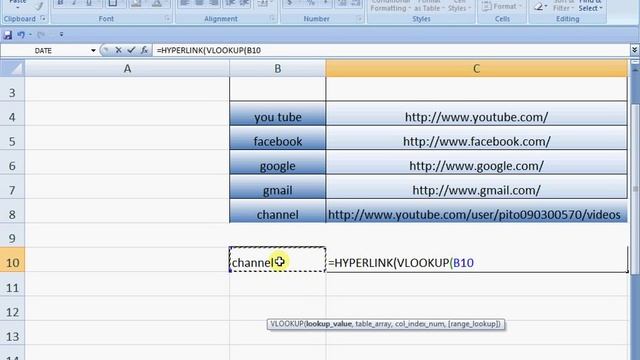
Task: Click the 'google' cell
Action: coord(278,162)
